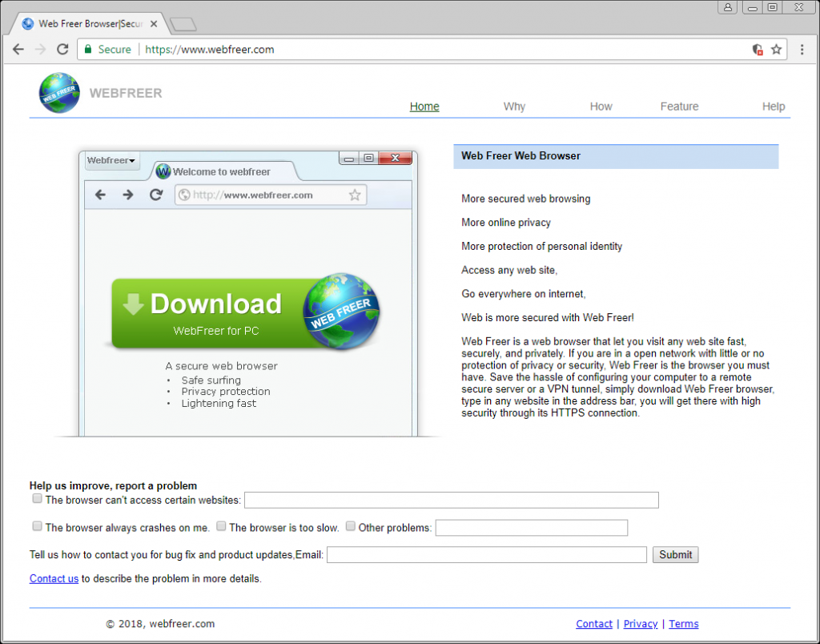This screenshot has width=820, height=644.
Task: Open the Privacy footer link
Action: coord(640,624)
